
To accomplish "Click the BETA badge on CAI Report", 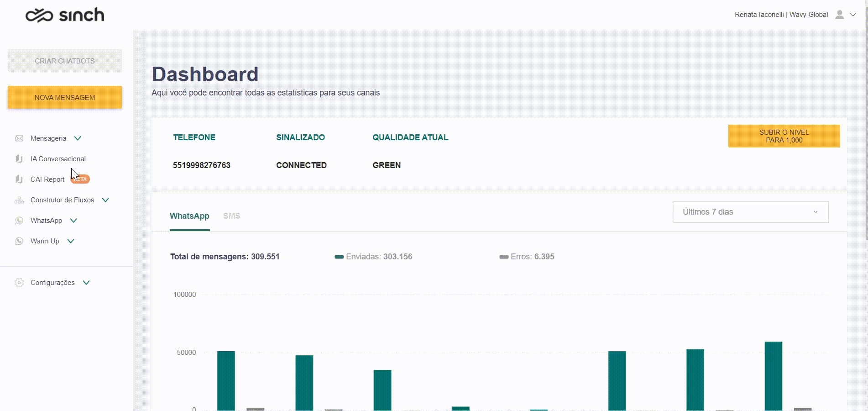I will 80,179.
